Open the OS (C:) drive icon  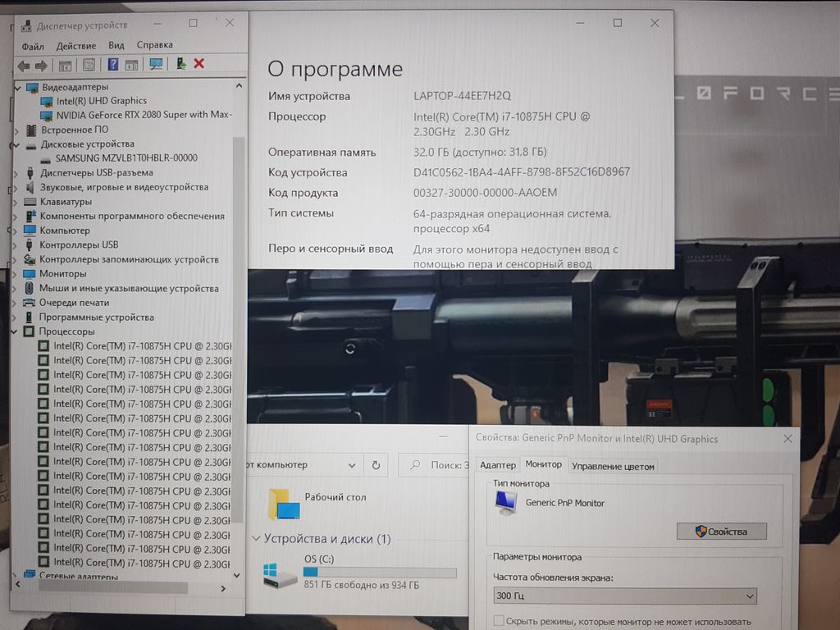click(x=281, y=574)
